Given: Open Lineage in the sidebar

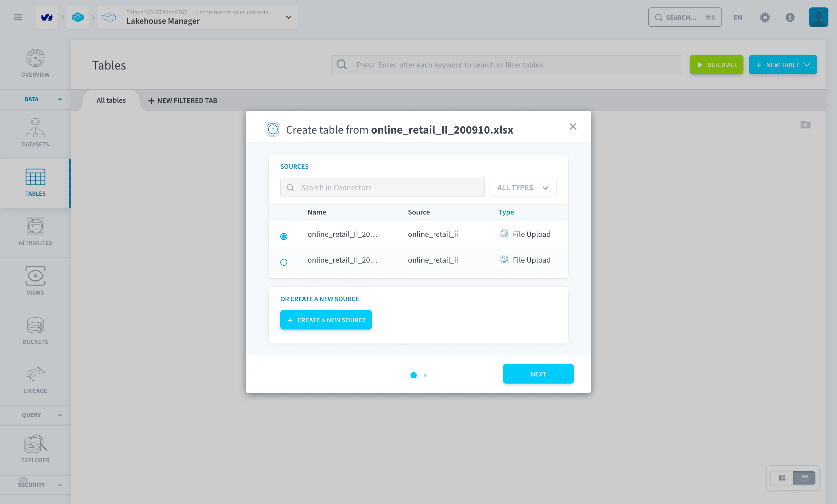Looking at the screenshot, I should [x=35, y=380].
